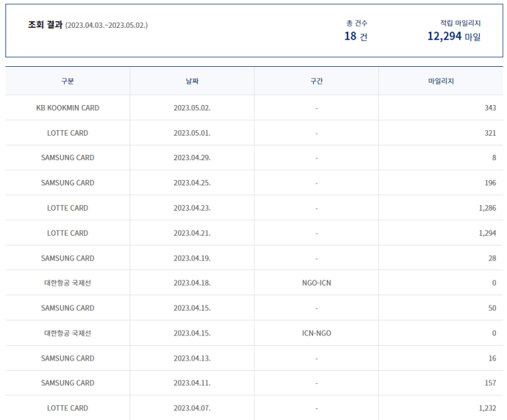Select SAMSUNG CARD in the 2023.04.29. row

tap(68, 157)
